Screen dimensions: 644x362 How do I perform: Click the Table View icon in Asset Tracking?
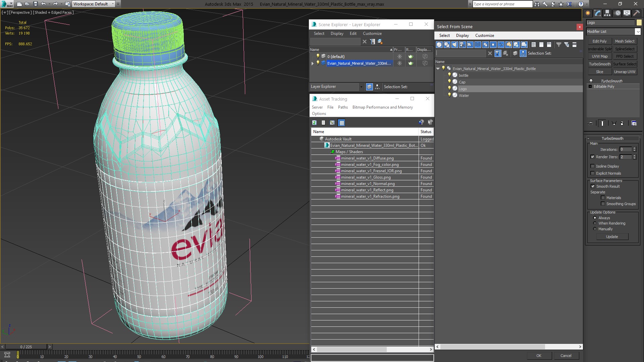click(x=341, y=123)
